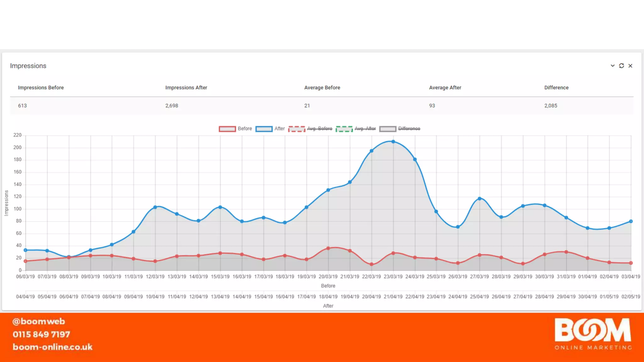Enable the Avg. Before legend series
The width and height of the screenshot is (644, 362).
tap(319, 129)
